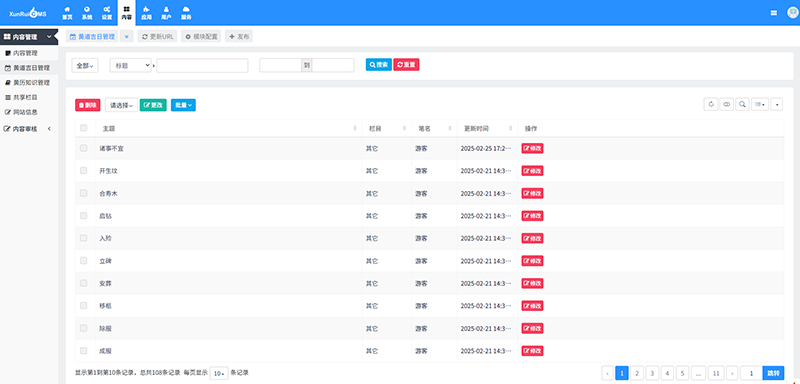Click the red 删除 delete button
Viewport: 800px width, 384px height.
88,105
